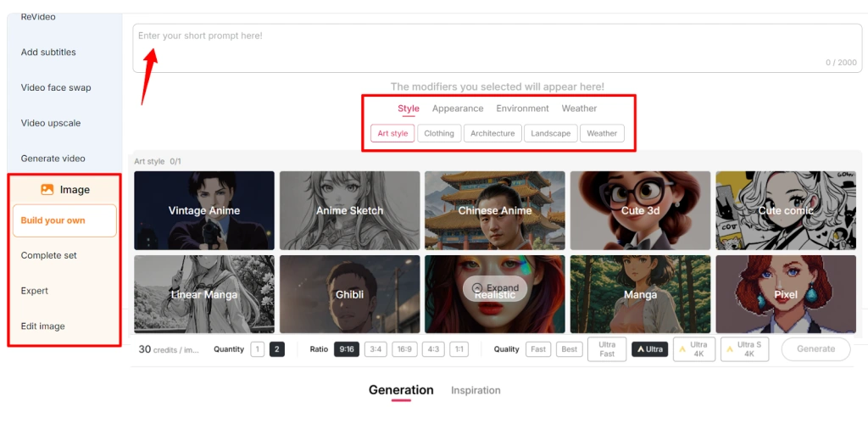Click the 30 credits per image text
This screenshot has height=429, width=868.
169,349
